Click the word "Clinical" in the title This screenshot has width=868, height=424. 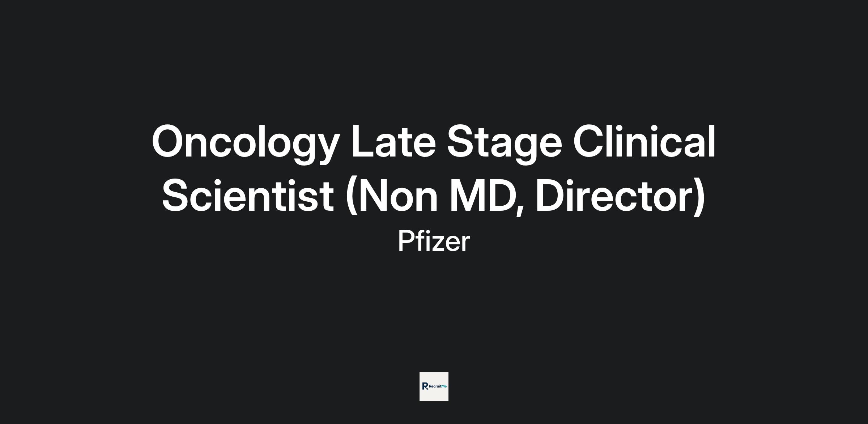pyautogui.click(x=644, y=142)
